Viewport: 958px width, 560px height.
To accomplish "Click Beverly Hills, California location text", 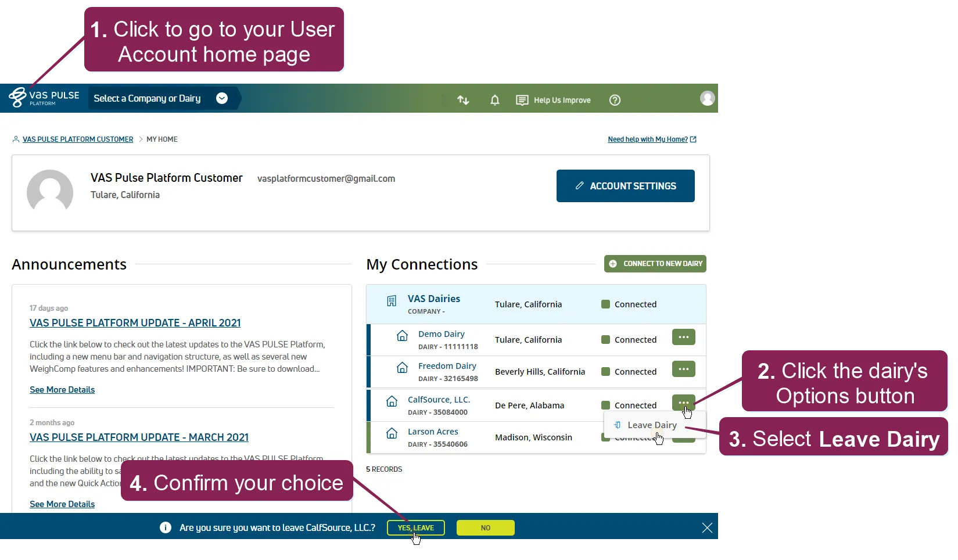I will [540, 372].
